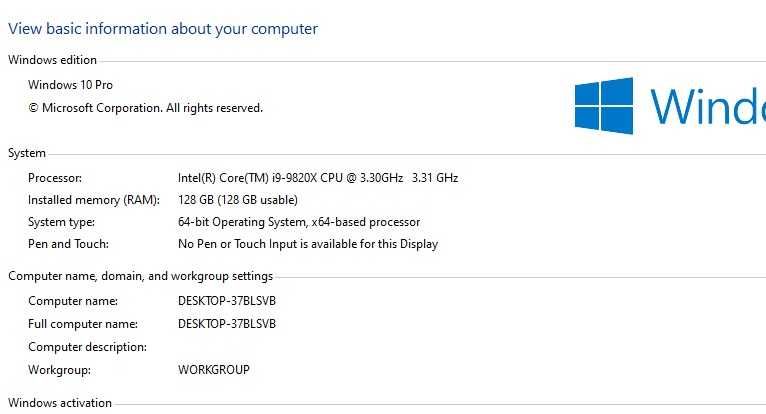Click the "Installed memory (RAM):" label
Viewport: 766px width, 414px height.
pos(94,200)
